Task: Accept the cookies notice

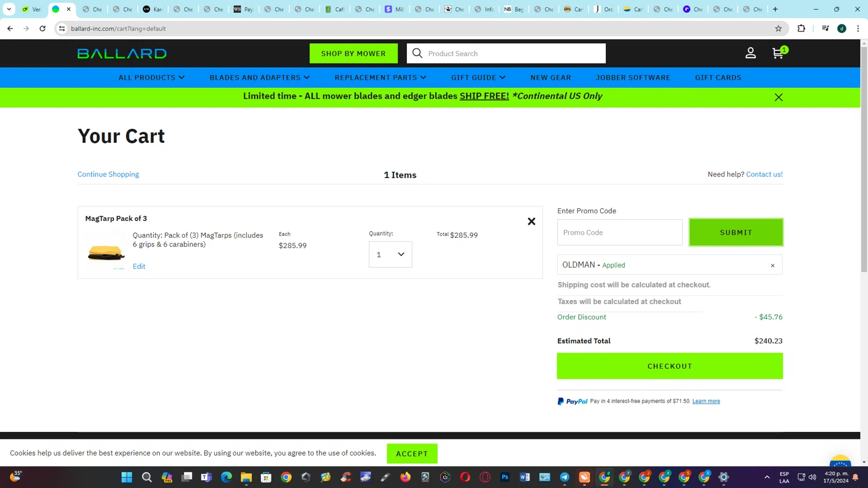Action: tap(412, 454)
